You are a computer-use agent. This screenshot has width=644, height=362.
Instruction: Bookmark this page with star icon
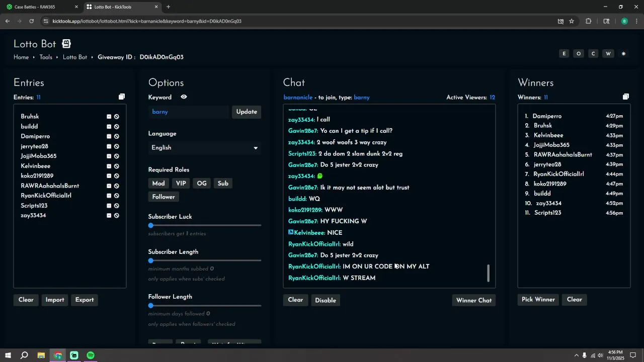(572, 21)
